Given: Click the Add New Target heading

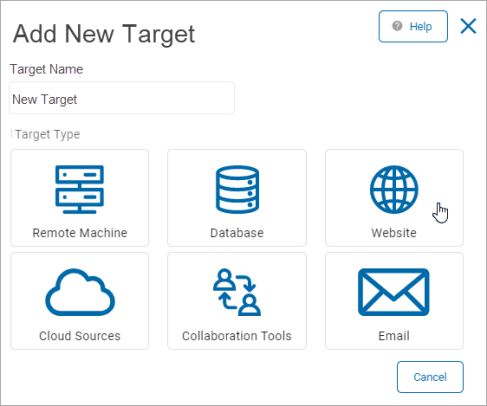Looking at the screenshot, I should pyautogui.click(x=104, y=34).
